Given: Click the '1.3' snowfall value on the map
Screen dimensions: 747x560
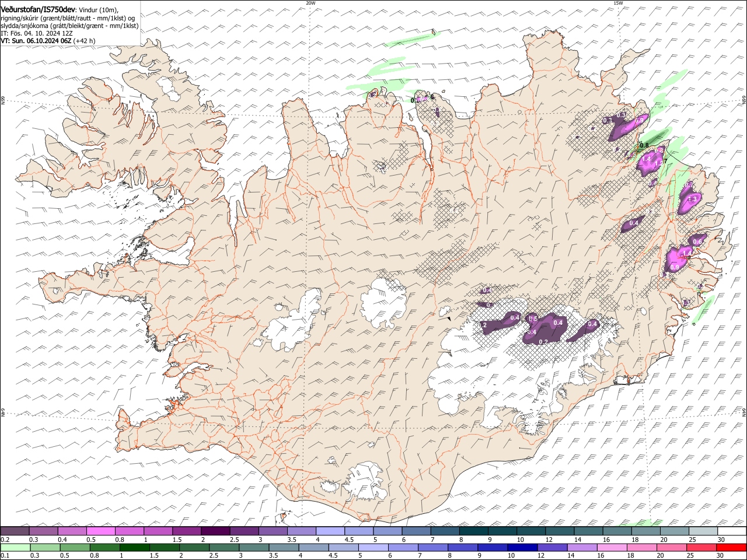Looking at the screenshot, I should [x=693, y=199].
